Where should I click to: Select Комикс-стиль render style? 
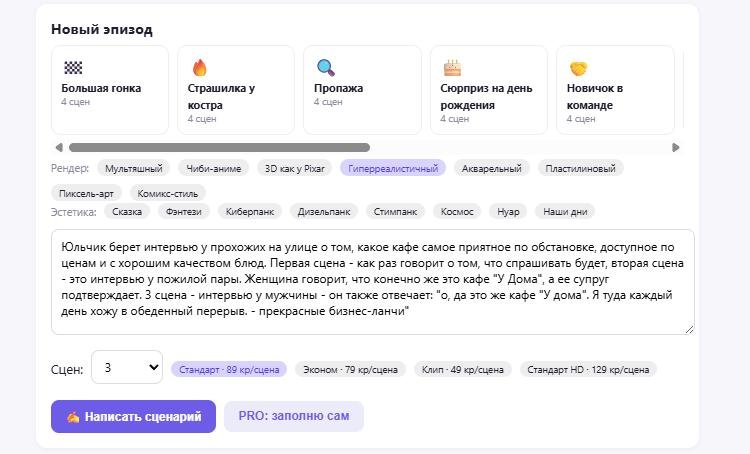point(168,193)
